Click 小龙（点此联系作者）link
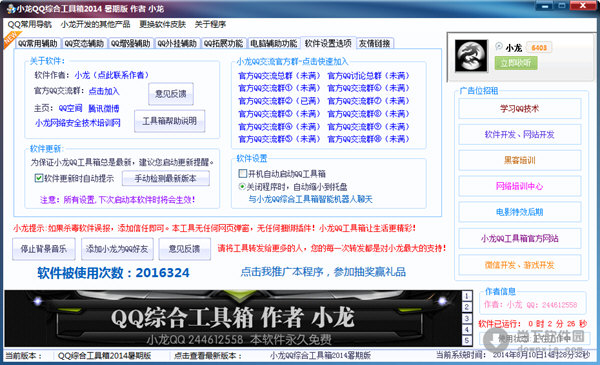Screen dimensions: 600x365 112,75
